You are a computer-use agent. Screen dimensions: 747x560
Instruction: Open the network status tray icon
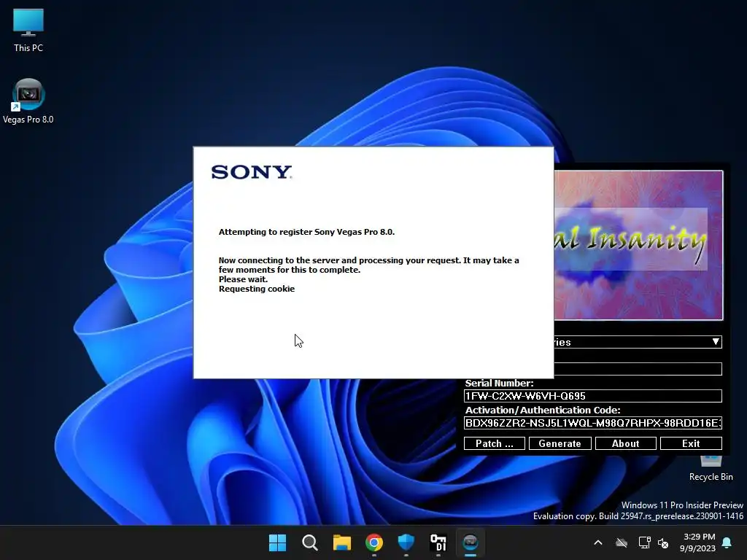[x=644, y=542]
